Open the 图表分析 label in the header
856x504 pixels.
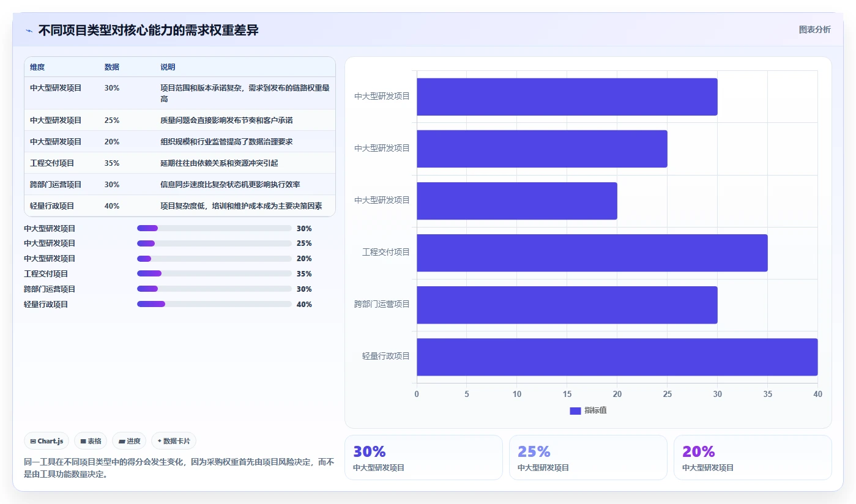point(814,29)
